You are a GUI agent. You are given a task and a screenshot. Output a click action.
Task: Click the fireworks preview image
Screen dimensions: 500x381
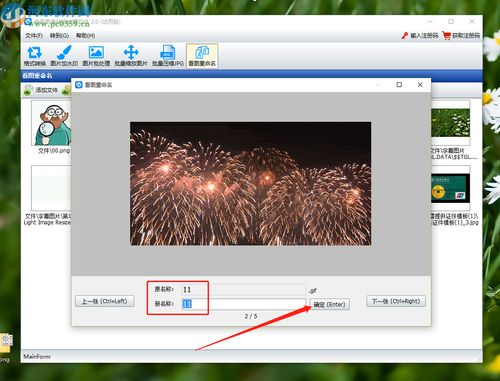coord(250,184)
